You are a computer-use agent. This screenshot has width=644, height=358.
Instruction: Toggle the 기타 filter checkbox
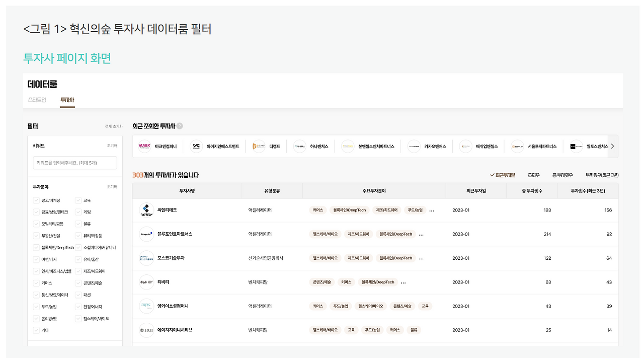click(x=36, y=331)
